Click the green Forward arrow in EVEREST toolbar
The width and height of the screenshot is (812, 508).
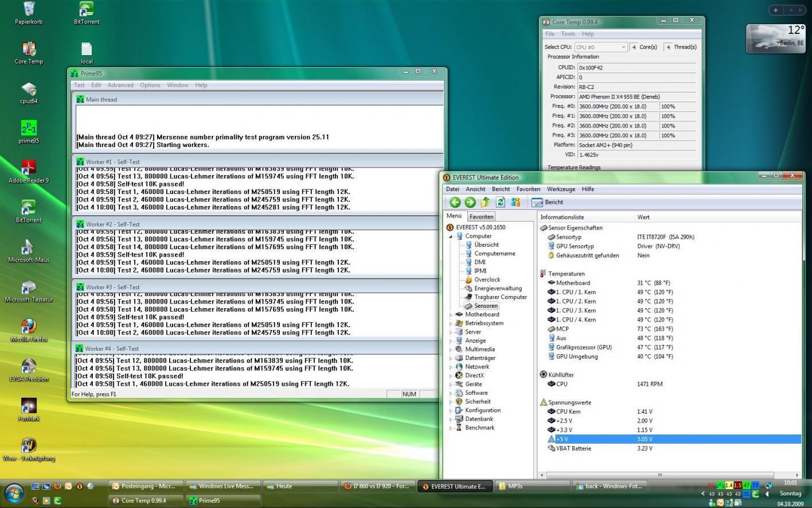470,202
